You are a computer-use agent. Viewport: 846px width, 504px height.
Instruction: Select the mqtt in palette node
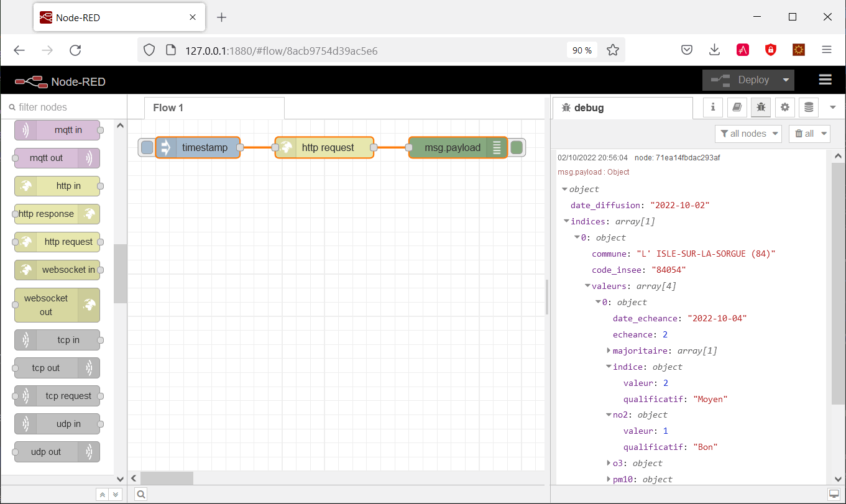(57, 130)
